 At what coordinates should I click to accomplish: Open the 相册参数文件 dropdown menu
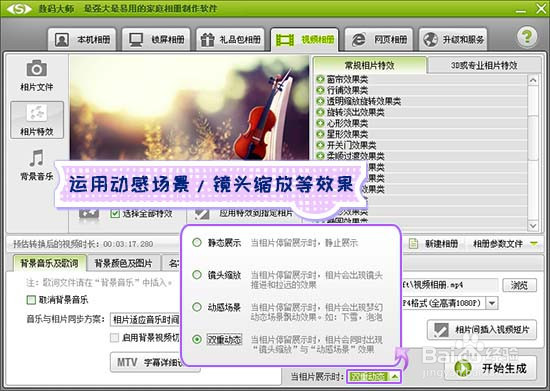[x=505, y=243]
